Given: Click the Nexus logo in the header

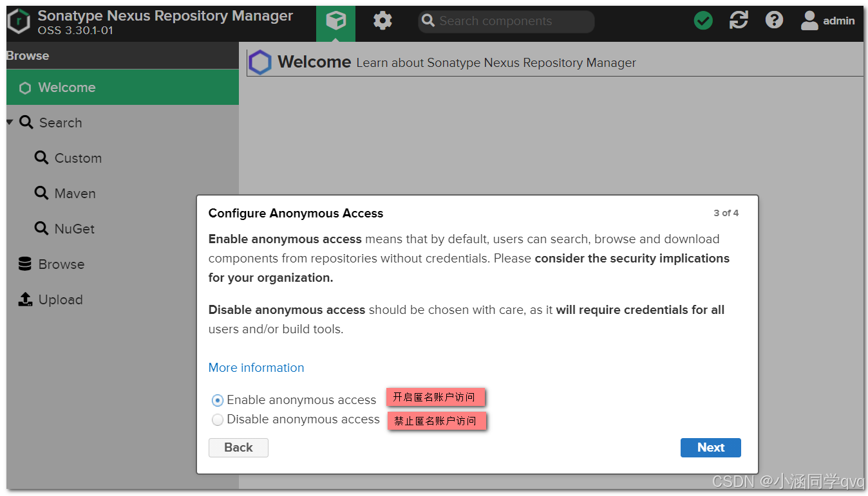Looking at the screenshot, I should click(19, 21).
